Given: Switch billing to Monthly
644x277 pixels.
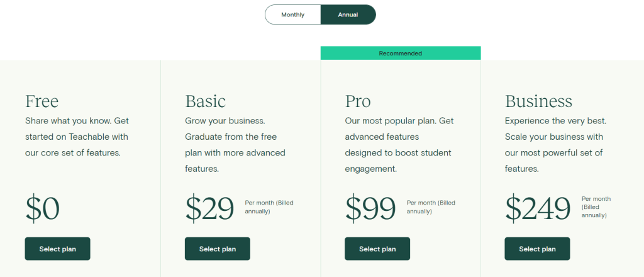Looking at the screenshot, I should (x=293, y=15).
